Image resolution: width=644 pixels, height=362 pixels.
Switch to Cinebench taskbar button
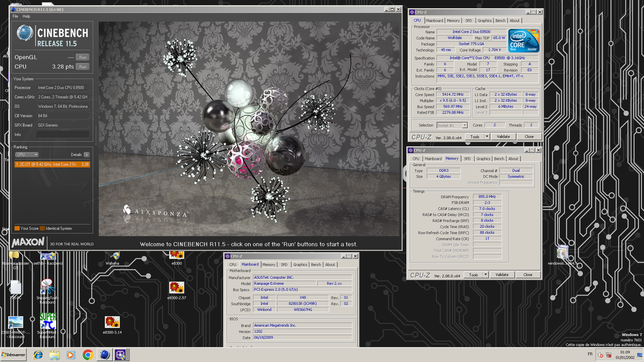tap(105, 355)
